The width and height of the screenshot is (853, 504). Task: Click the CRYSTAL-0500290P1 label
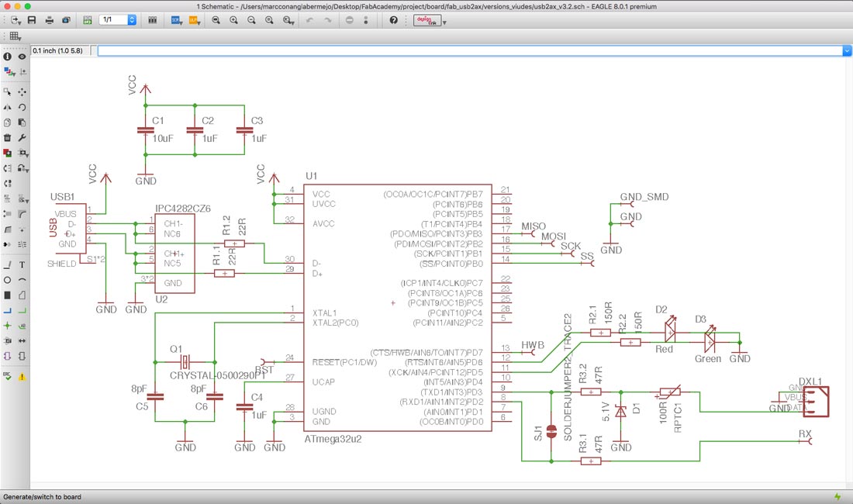tap(218, 375)
